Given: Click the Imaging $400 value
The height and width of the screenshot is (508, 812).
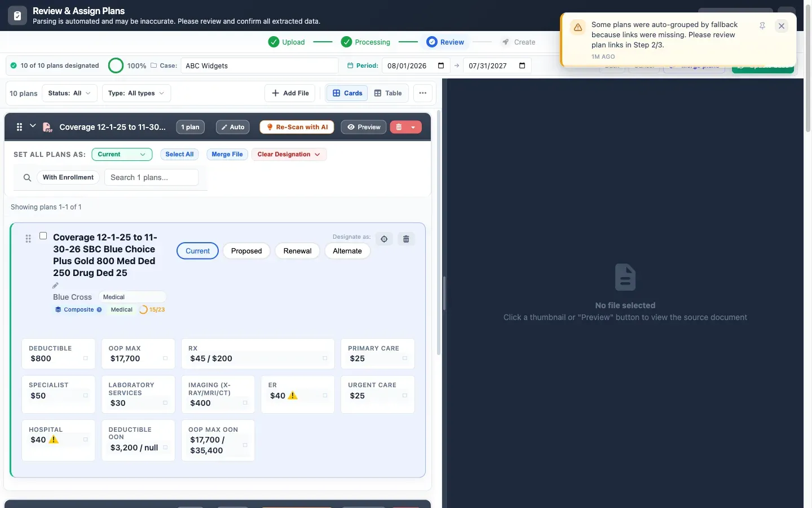Looking at the screenshot, I should pyautogui.click(x=200, y=403).
